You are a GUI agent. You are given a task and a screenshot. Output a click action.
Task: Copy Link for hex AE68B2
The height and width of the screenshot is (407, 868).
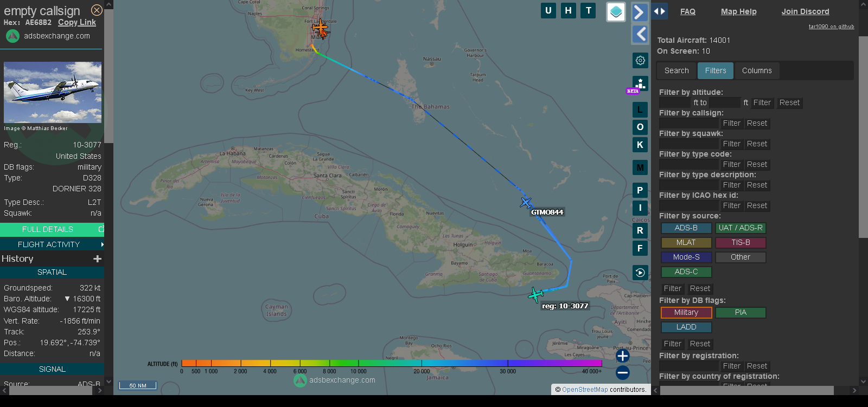click(77, 22)
